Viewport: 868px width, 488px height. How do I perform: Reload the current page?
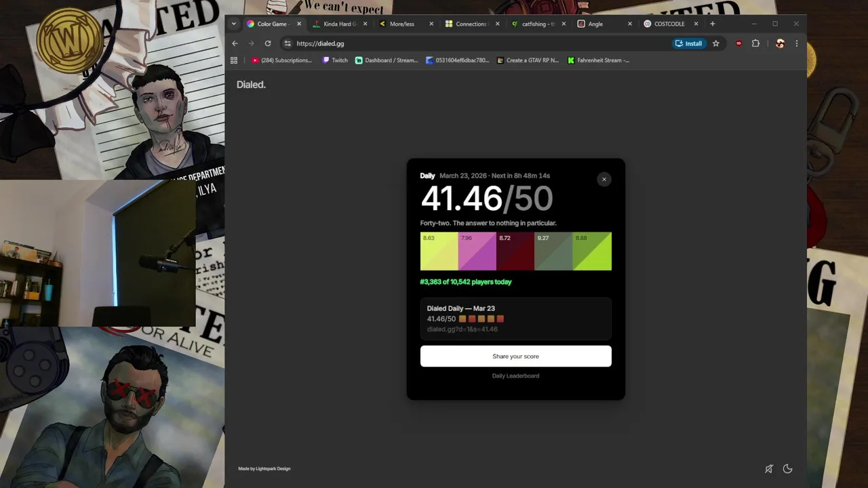268,43
